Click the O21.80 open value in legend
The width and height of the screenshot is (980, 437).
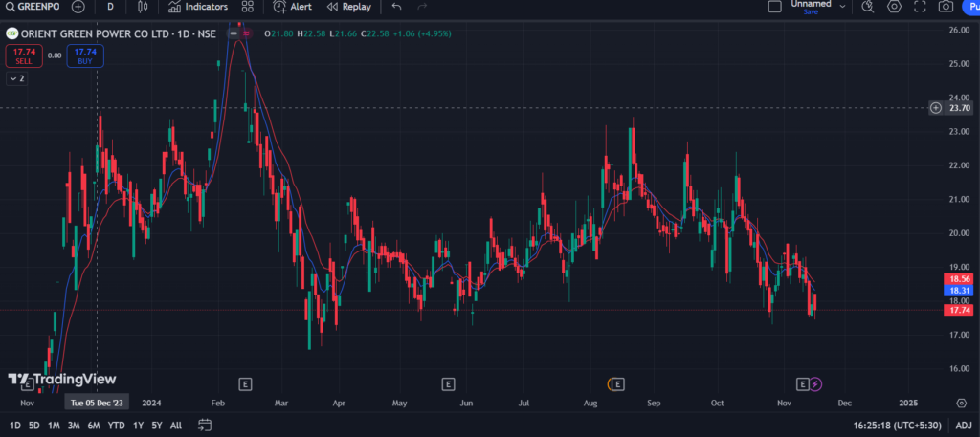278,33
